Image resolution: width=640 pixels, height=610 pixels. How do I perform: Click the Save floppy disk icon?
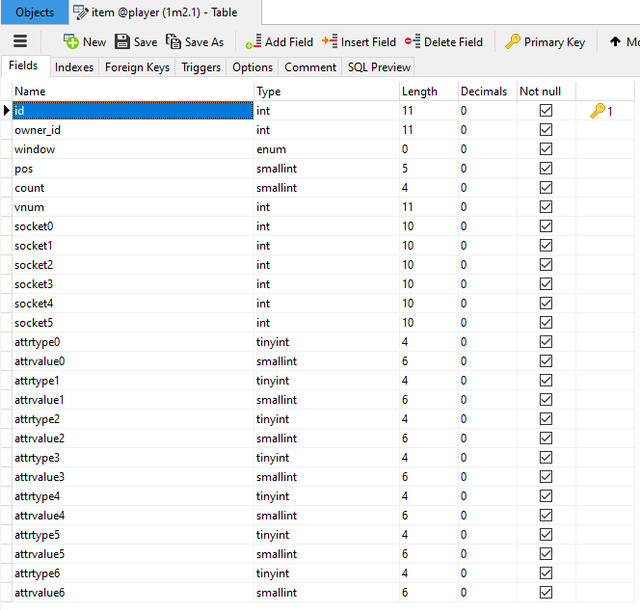pyautogui.click(x=122, y=42)
